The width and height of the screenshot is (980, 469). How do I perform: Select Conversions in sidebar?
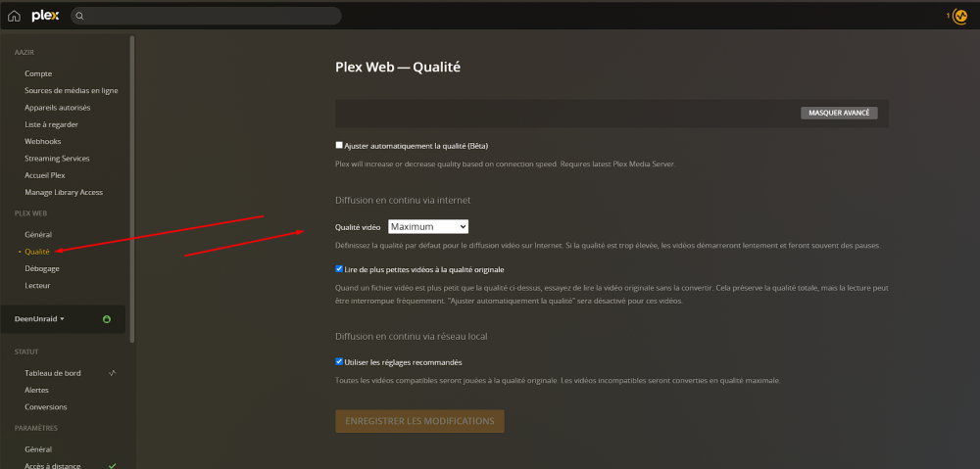click(x=46, y=407)
